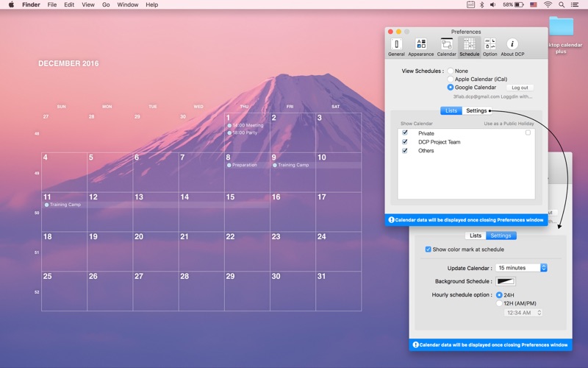Select the Lists tab in lower panel
The height and width of the screenshot is (368, 588).
(476, 236)
